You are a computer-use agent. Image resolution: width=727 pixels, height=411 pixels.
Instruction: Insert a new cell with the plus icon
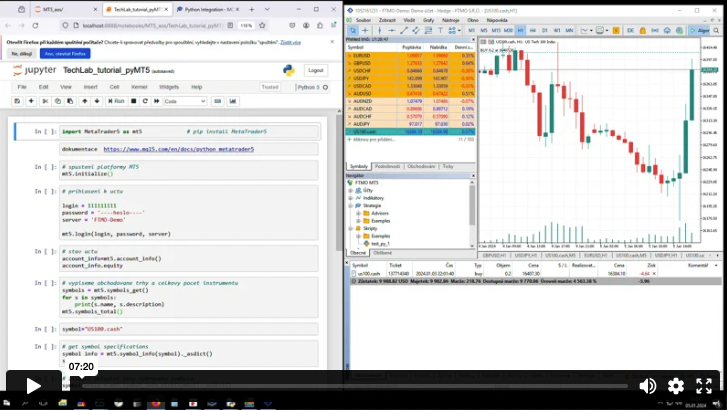(31, 101)
